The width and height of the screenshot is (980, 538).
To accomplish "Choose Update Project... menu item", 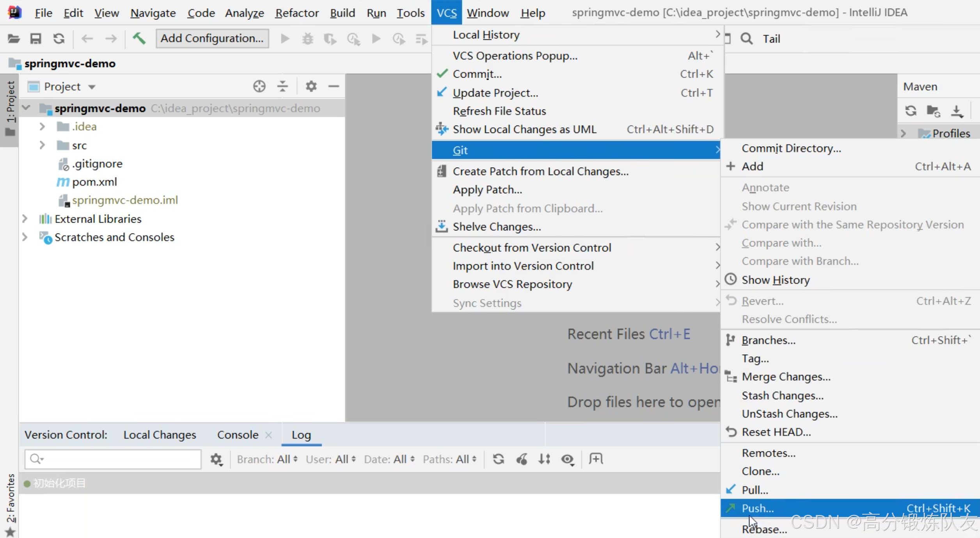I will click(576, 93).
